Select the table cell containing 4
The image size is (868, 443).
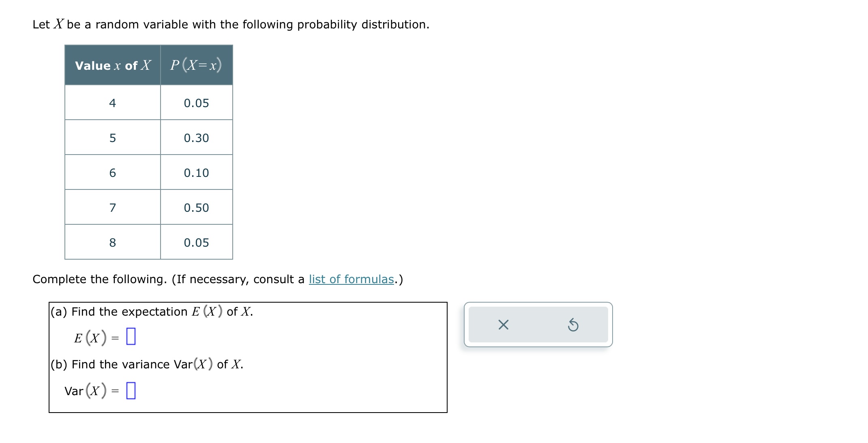[x=112, y=103]
